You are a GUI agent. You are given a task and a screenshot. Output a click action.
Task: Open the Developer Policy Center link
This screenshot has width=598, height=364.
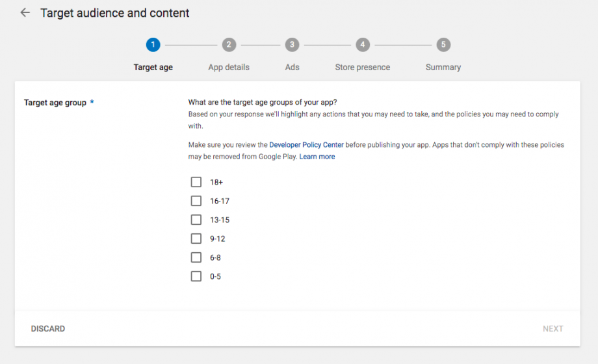click(306, 145)
